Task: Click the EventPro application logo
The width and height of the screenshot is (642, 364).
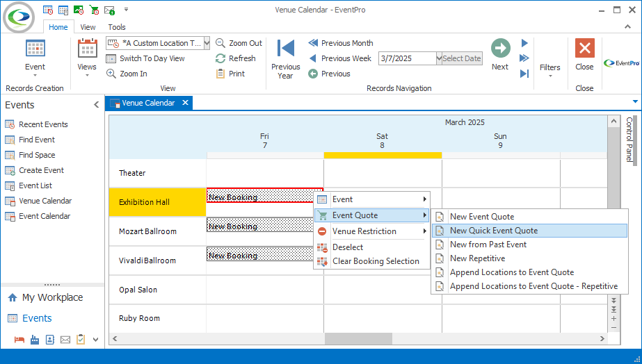Action: click(x=19, y=17)
